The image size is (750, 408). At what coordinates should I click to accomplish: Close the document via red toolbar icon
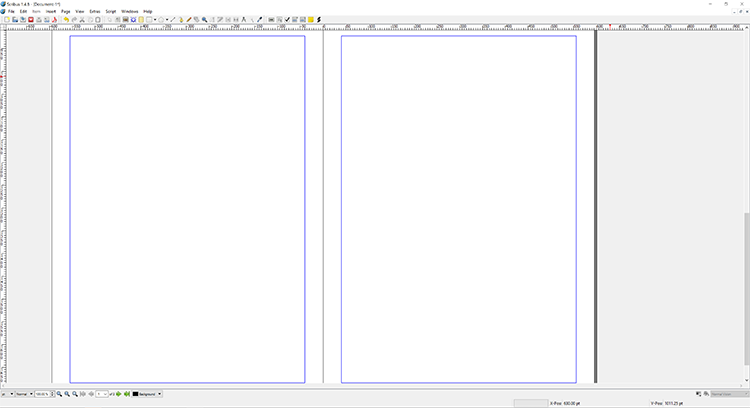point(31,20)
